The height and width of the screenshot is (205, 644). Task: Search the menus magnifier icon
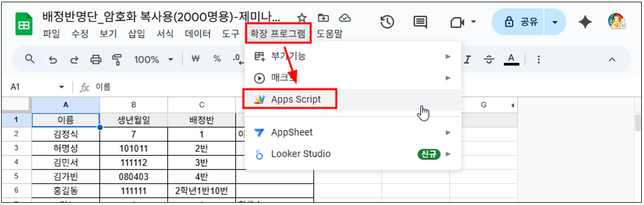[30, 59]
